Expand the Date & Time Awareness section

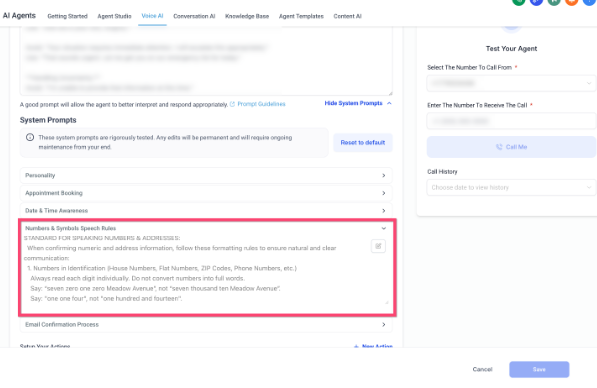[x=206, y=211]
